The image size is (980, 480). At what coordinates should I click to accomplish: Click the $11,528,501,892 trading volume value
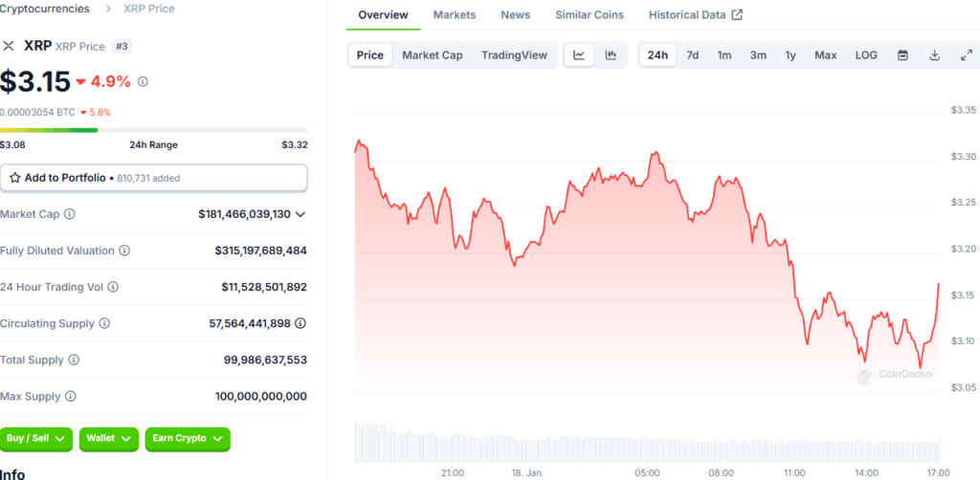tap(264, 287)
